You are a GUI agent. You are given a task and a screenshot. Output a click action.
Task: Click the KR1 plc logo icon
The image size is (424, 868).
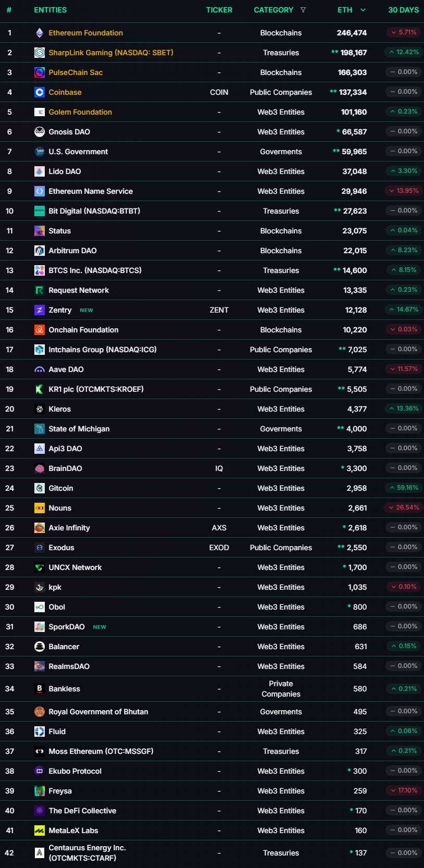40,389
